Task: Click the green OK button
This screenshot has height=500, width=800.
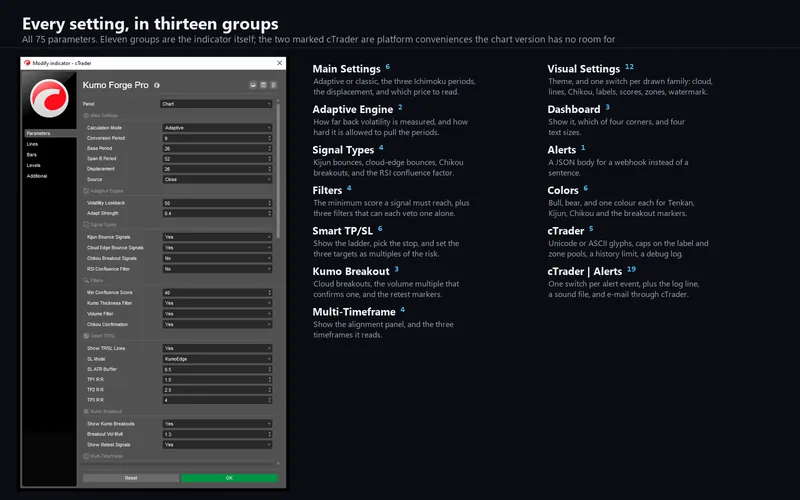Action: pyautogui.click(x=229, y=478)
